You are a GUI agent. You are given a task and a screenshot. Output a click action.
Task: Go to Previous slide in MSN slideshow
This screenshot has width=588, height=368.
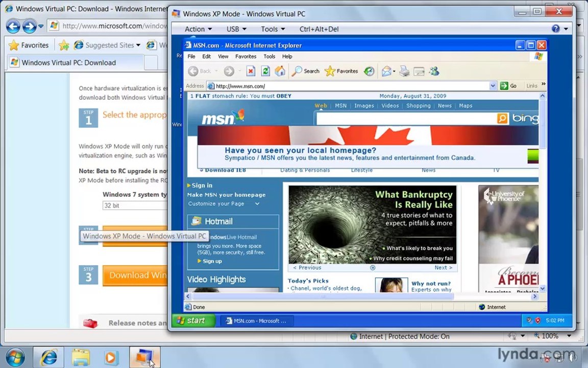coord(307,268)
